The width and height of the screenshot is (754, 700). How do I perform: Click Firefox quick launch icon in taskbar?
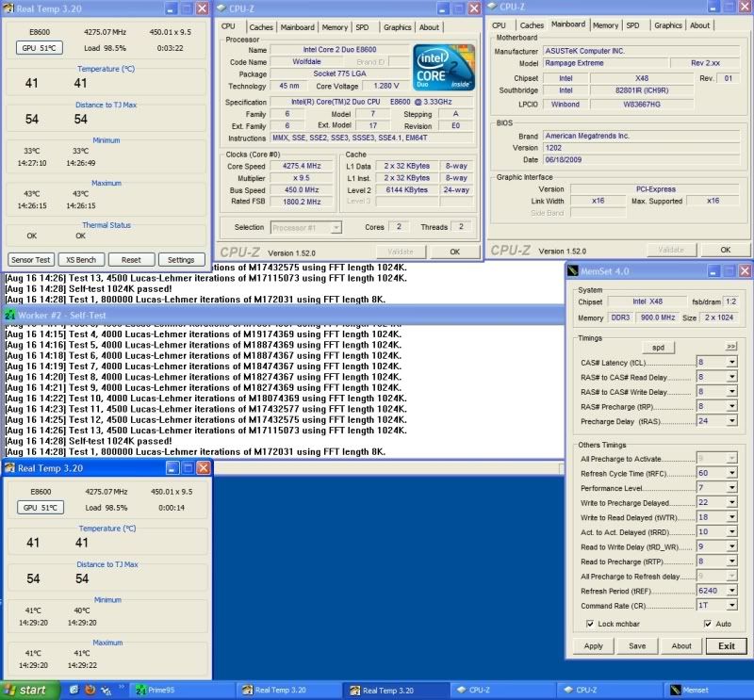[90, 690]
